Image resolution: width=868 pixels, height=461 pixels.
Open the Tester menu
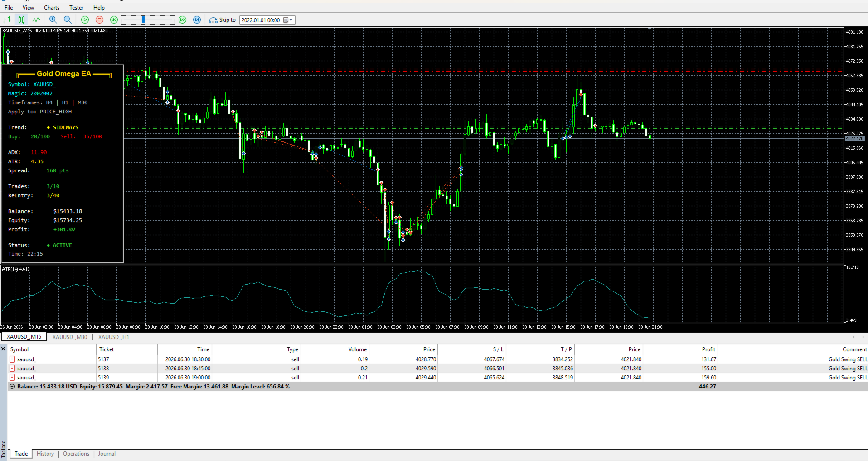pos(76,8)
